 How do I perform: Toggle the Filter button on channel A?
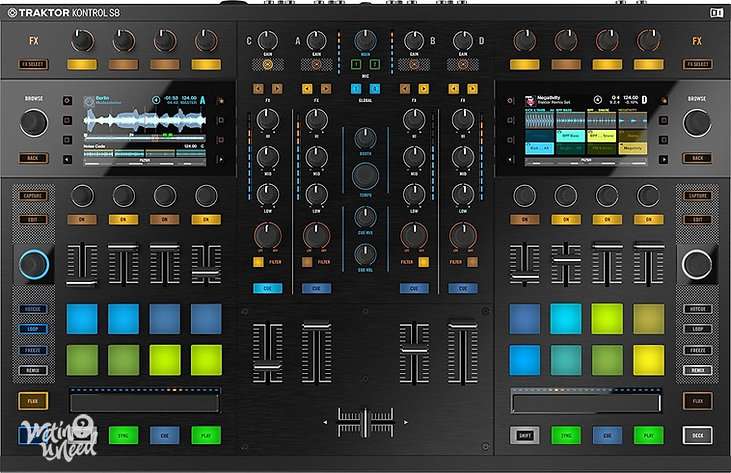pos(307,262)
